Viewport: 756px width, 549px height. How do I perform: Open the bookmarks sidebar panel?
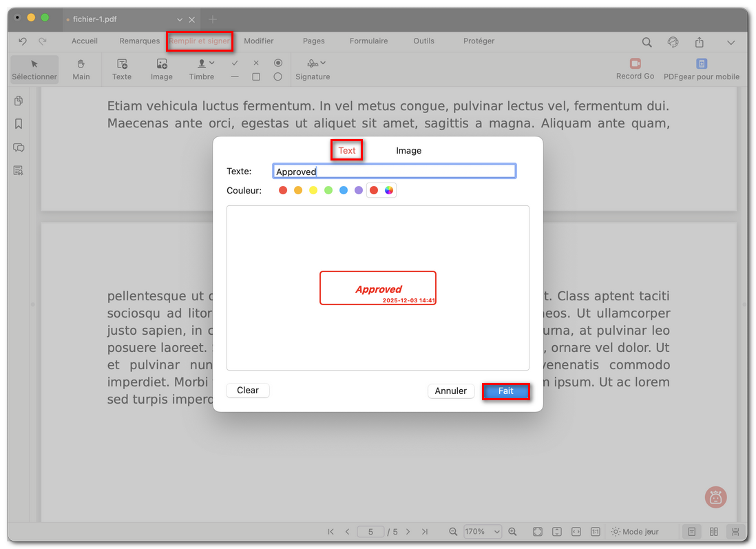click(19, 124)
